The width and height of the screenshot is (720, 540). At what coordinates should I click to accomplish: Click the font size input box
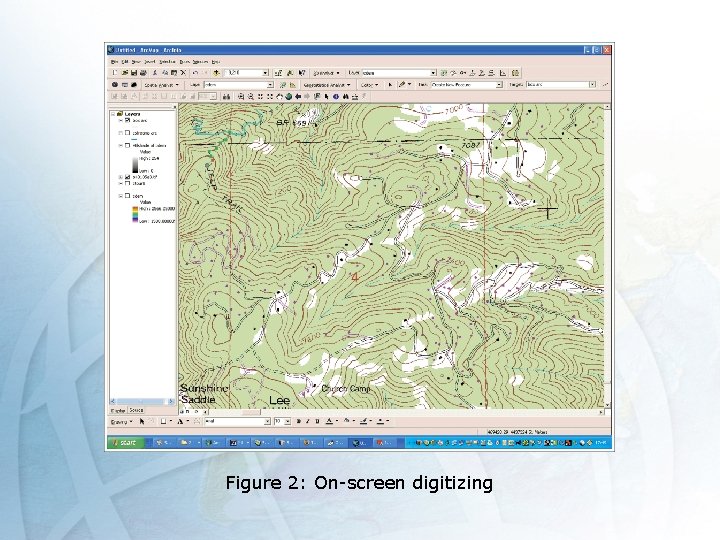[279, 421]
